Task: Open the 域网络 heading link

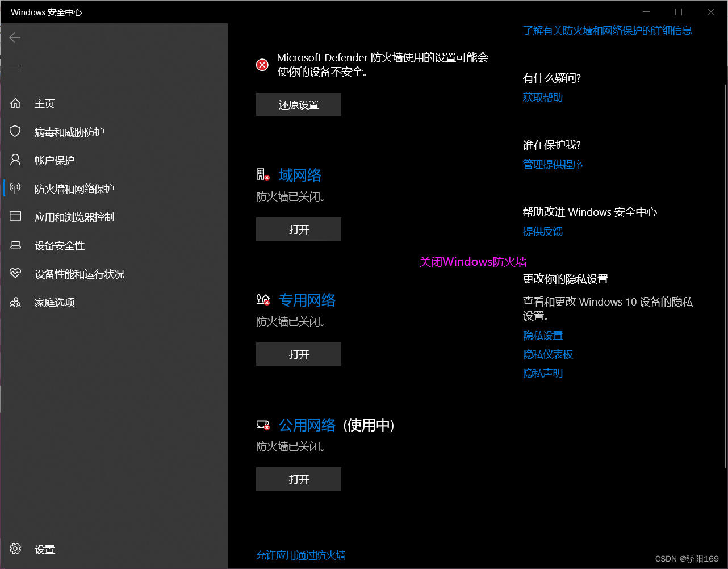Action: [x=300, y=175]
